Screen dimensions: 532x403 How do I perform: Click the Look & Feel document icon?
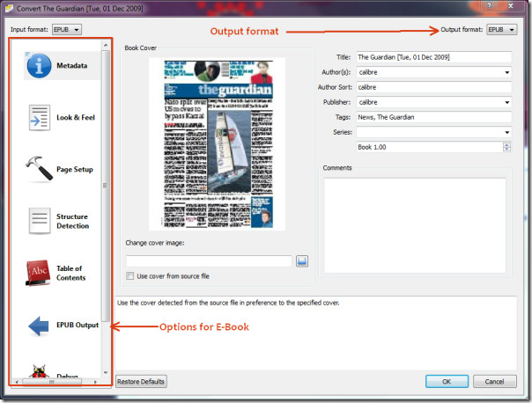(x=40, y=118)
